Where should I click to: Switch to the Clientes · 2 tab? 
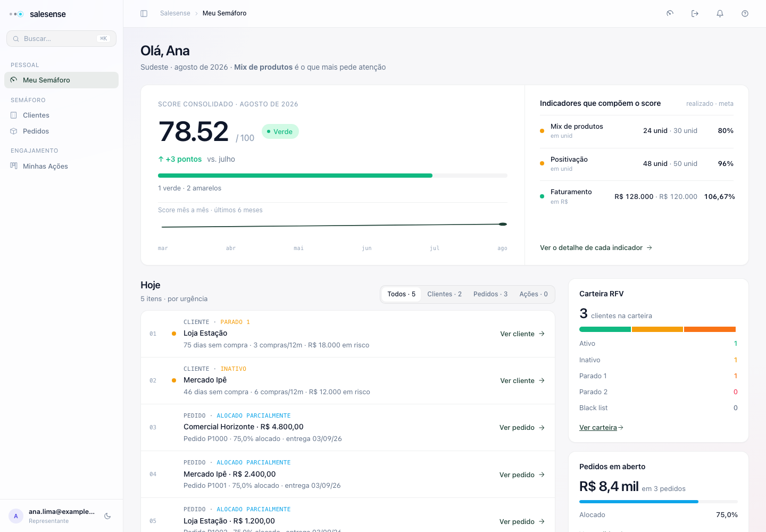click(444, 294)
